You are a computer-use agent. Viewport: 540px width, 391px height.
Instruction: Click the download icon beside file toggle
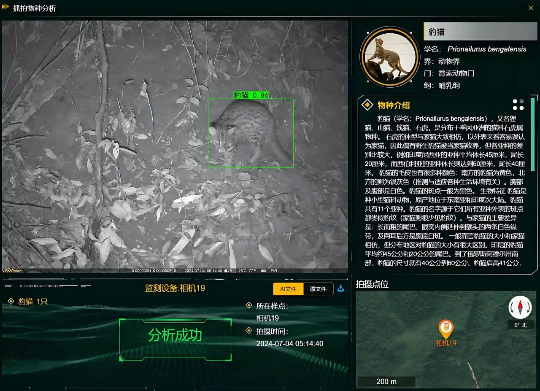point(341,288)
